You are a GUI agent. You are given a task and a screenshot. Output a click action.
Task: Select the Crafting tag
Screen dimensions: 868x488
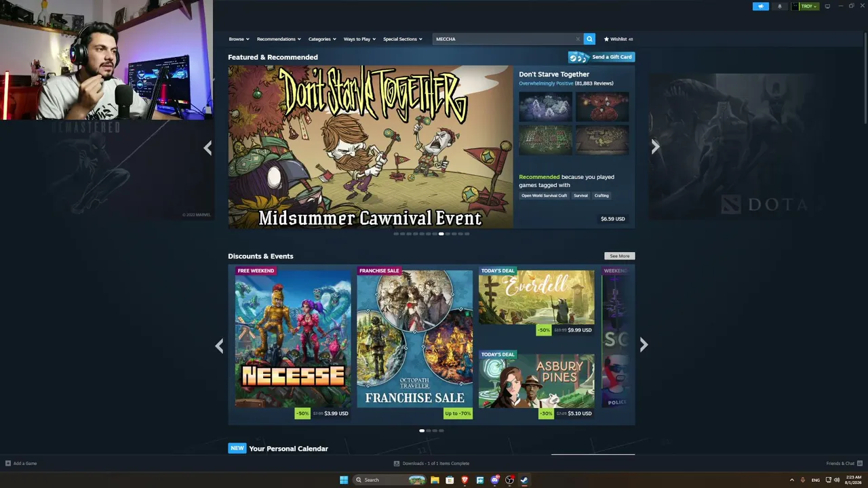pyautogui.click(x=601, y=196)
